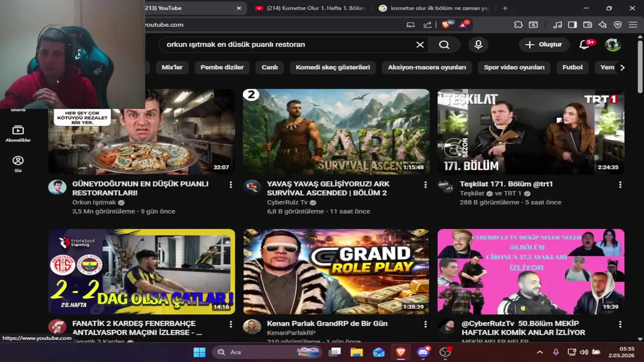Switch to the kısmetse olur Google search tab
Screen dimensions: 644x362
tap(433, 8)
